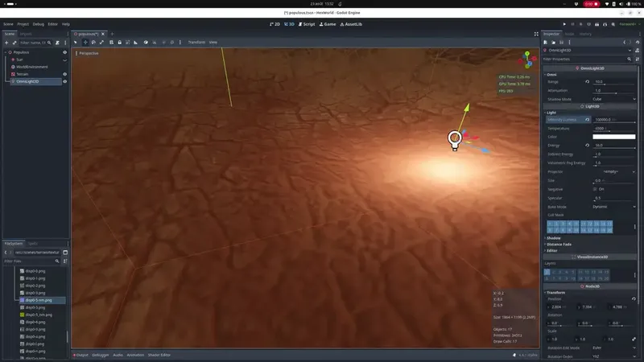Open the Light Color swatch picker
The image size is (644, 362).
[614, 137]
